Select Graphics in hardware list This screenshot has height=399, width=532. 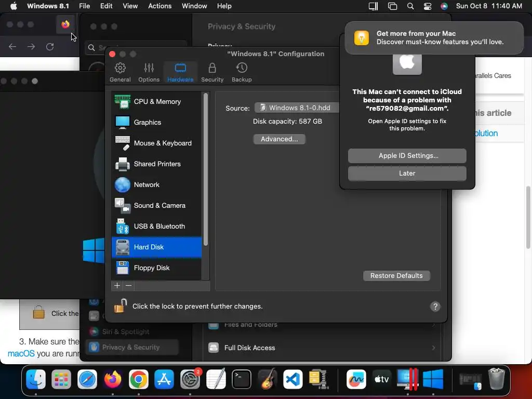[156, 122]
